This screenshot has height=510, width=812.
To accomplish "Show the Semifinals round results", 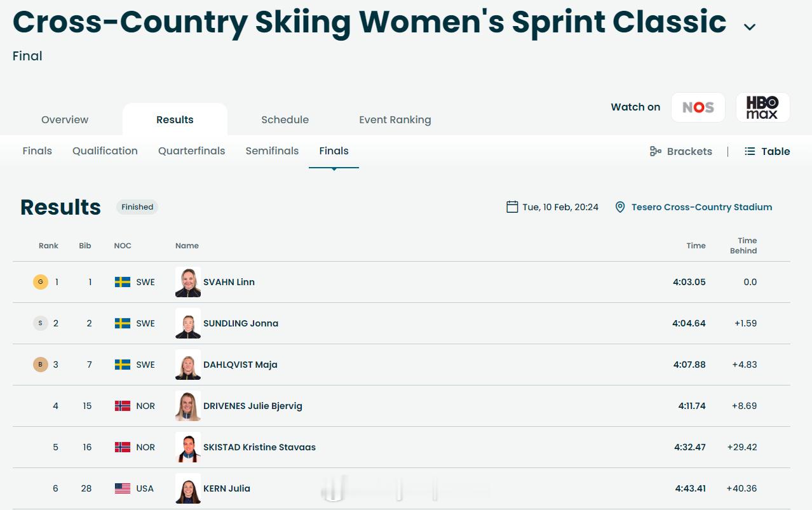I will (272, 151).
